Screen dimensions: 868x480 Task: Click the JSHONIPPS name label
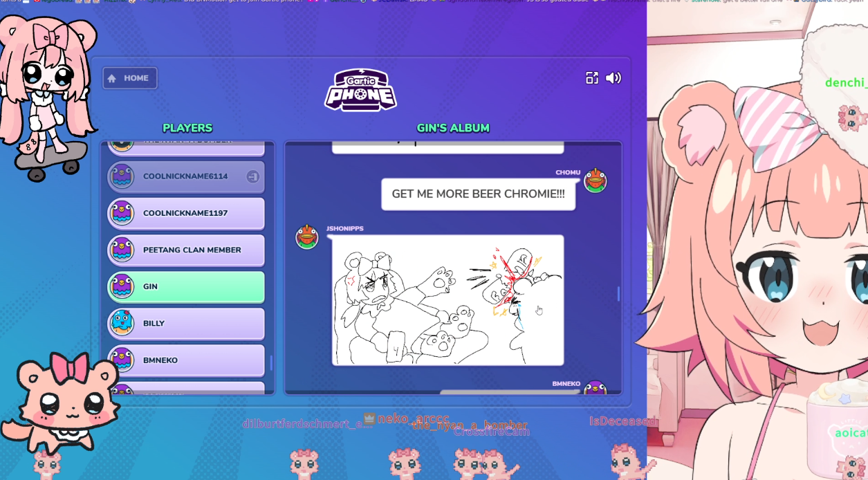344,229
